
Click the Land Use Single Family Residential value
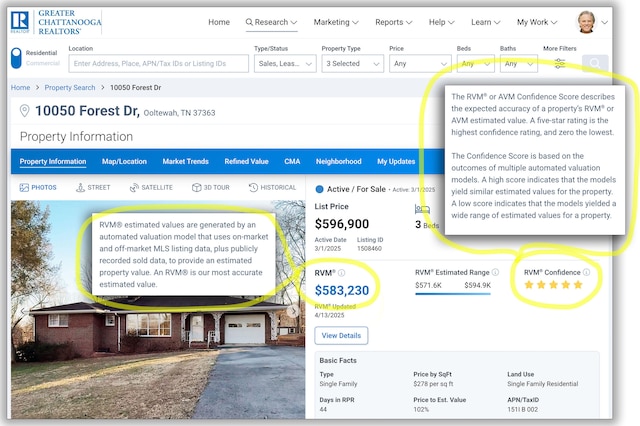pyautogui.click(x=542, y=384)
